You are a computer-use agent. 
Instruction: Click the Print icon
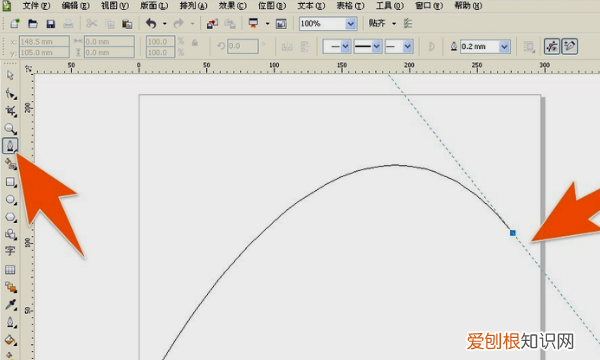[68, 24]
